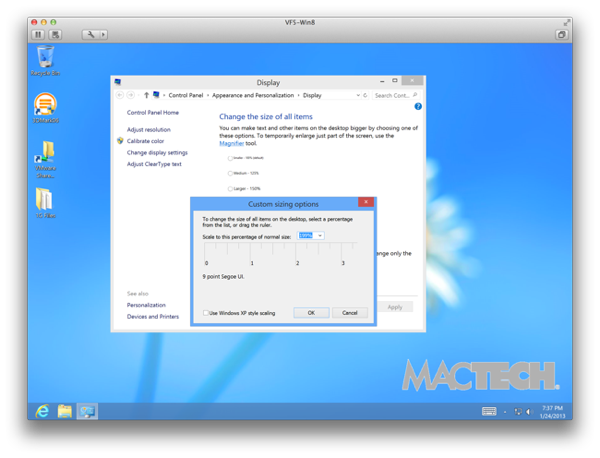Open the Display help question mark
Image resolution: width=600 pixels, height=458 pixels.
click(418, 106)
